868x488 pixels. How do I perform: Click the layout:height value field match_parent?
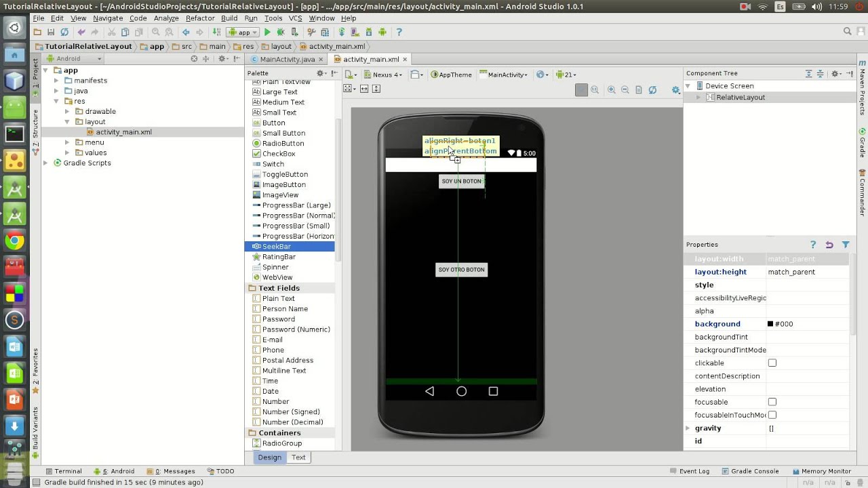(807, 272)
